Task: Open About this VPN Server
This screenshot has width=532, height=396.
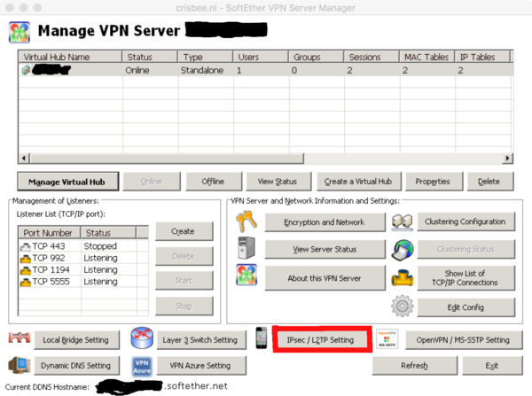Action: click(325, 278)
